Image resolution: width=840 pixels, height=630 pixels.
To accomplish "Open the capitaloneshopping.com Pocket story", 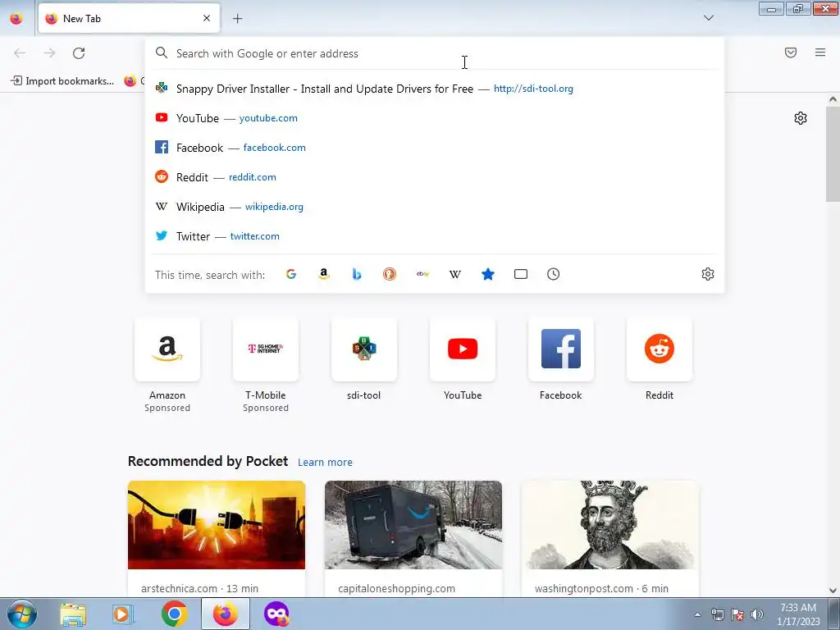I will tap(413, 539).
